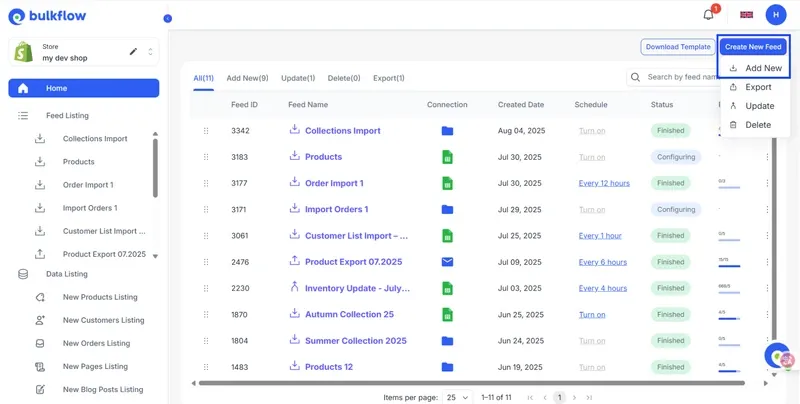The height and width of the screenshot is (404, 800).
Task: Open the user avatar H menu
Action: [x=776, y=15]
